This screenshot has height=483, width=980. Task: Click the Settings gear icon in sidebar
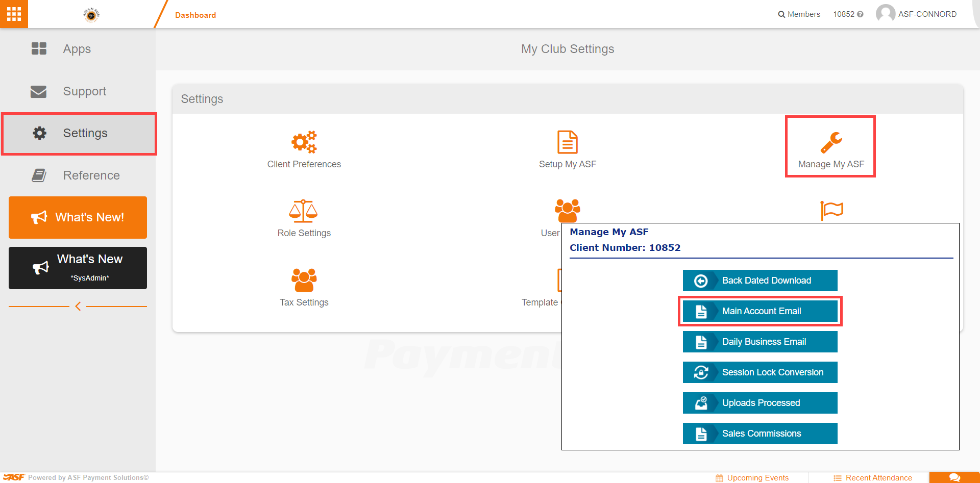(39, 133)
